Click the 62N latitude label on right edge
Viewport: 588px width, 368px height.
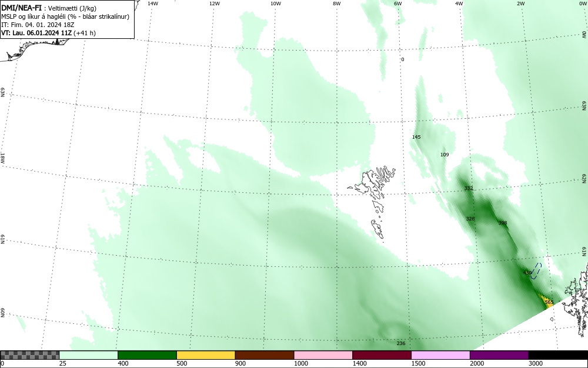(x=584, y=178)
